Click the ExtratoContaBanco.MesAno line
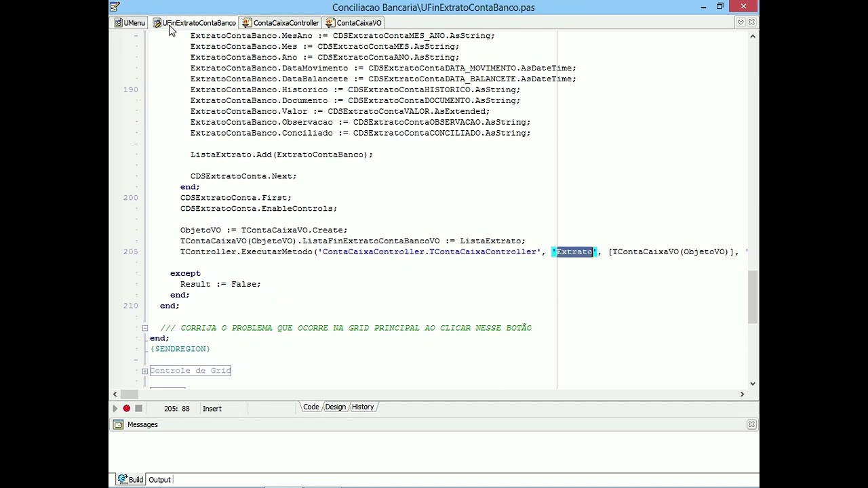This screenshot has height=488, width=868. click(x=342, y=36)
